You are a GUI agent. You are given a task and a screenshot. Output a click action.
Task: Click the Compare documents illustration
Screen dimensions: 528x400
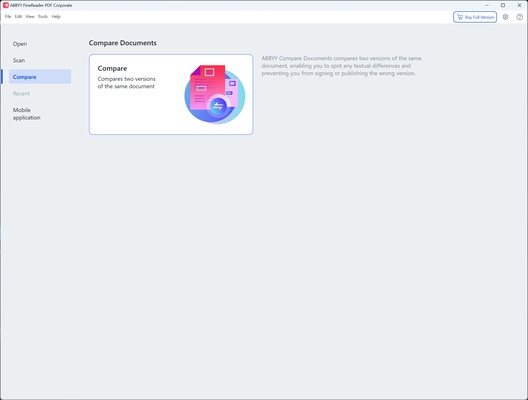(214, 94)
